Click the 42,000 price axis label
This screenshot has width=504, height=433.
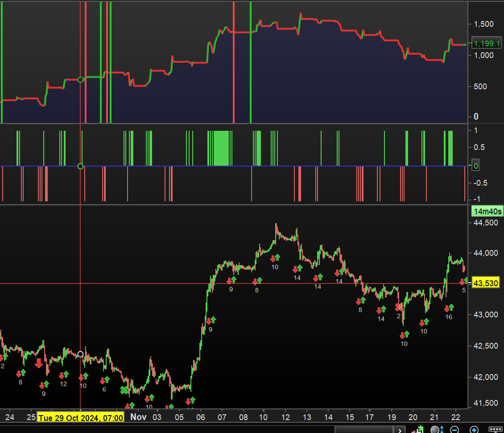tap(486, 377)
